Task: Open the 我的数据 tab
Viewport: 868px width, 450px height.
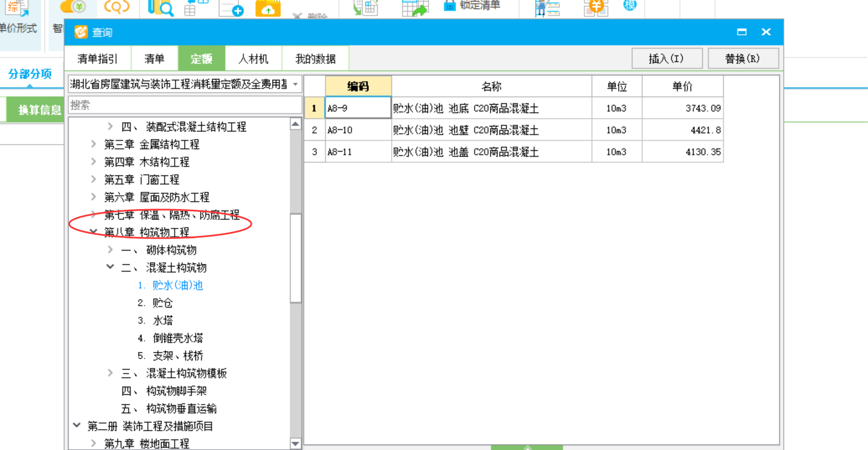Action: pyautogui.click(x=316, y=58)
